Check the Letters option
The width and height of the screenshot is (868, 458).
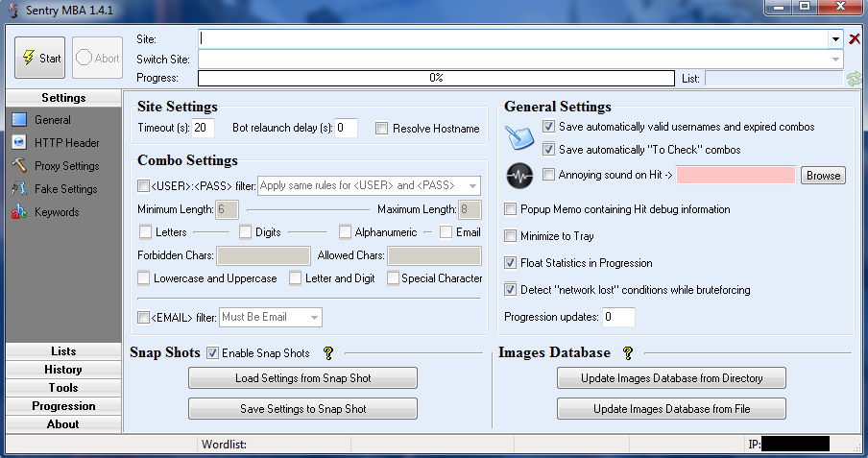(146, 232)
